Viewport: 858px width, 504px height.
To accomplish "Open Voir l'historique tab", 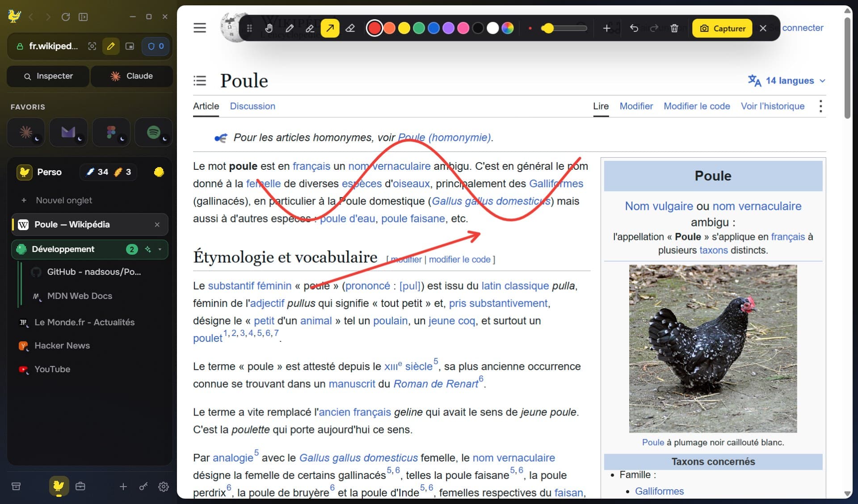I will [773, 106].
